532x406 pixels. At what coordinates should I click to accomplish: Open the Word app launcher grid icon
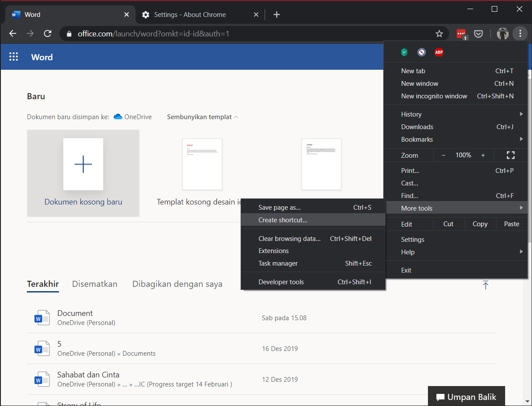pyautogui.click(x=13, y=57)
